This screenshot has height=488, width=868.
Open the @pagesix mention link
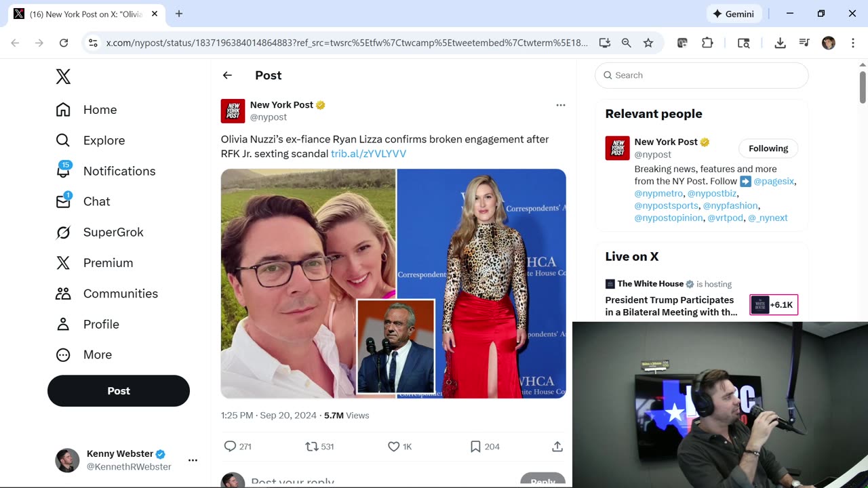click(774, 182)
